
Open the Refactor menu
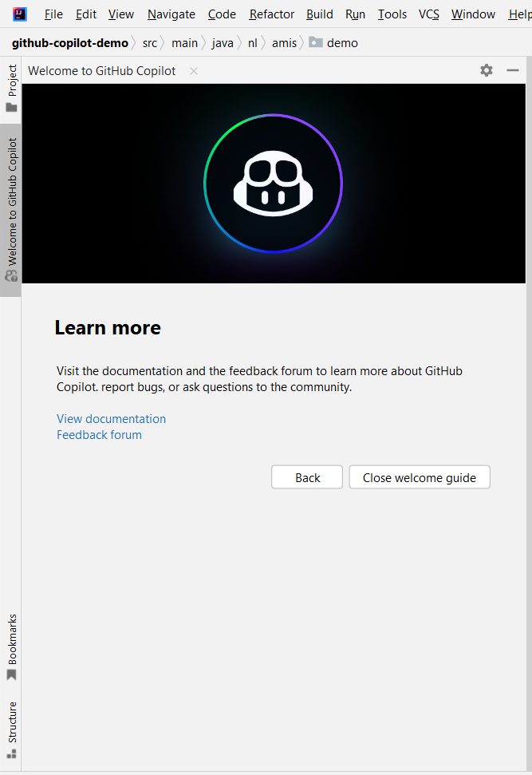[271, 14]
